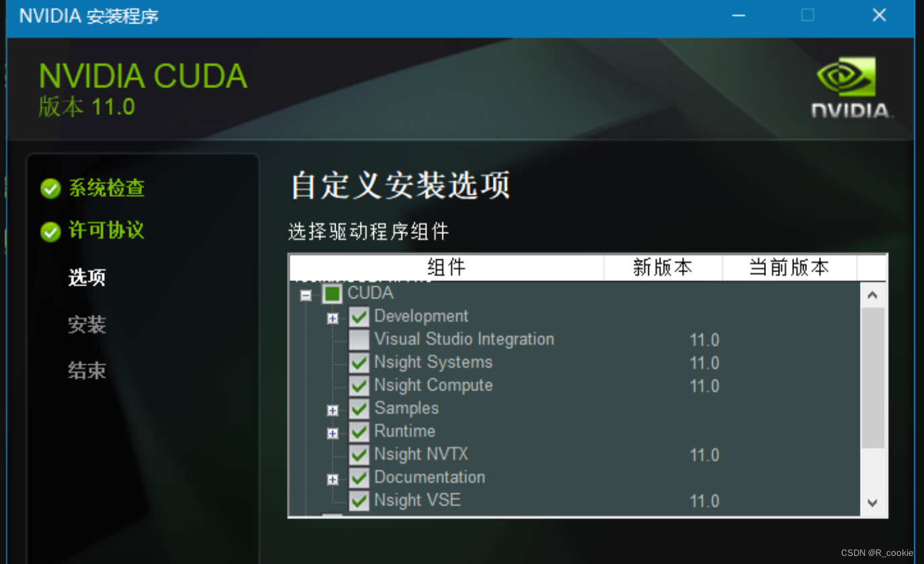Select the Documentation row label
Image resolution: width=924 pixels, height=564 pixels.
click(x=429, y=477)
